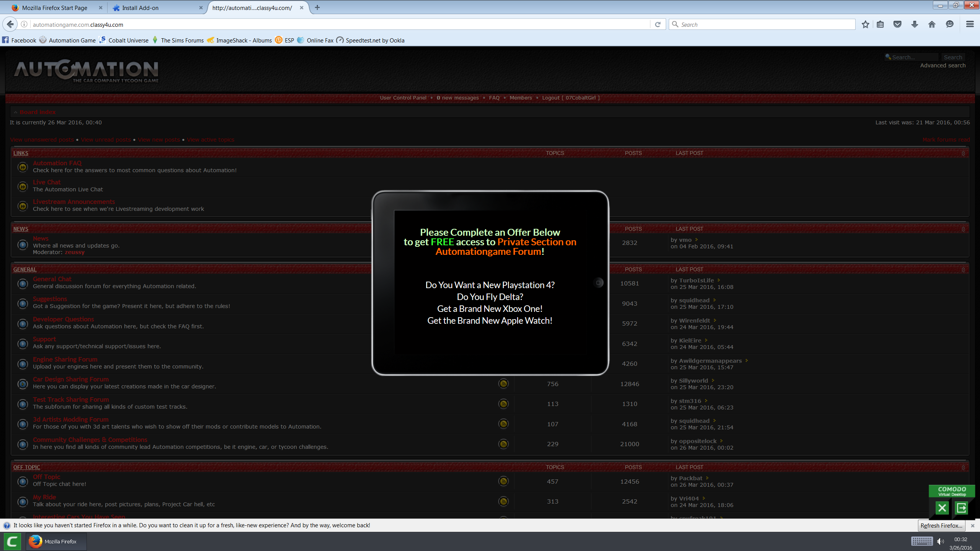Viewport: 980px width, 551px height.
Task: Click View active topics
Action: click(x=211, y=140)
